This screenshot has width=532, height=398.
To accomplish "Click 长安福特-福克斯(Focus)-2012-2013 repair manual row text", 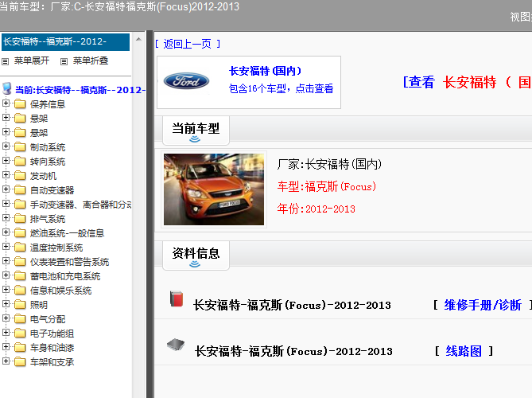I will coord(292,305).
